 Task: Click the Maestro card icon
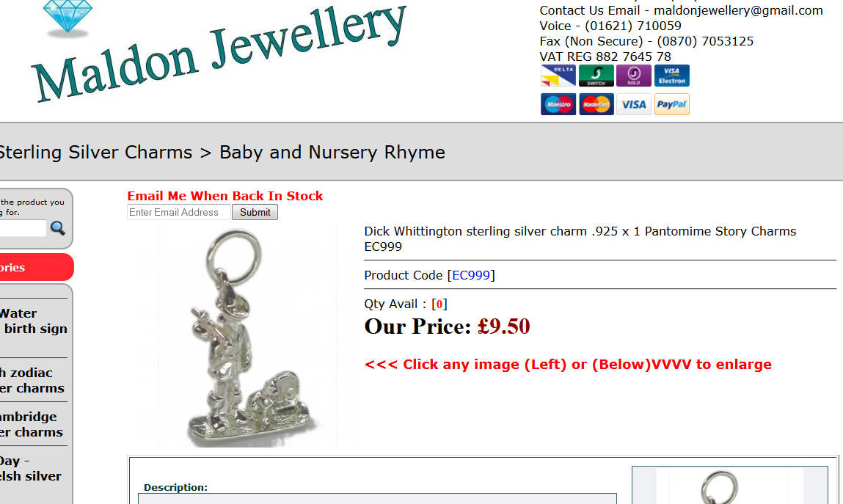558,104
